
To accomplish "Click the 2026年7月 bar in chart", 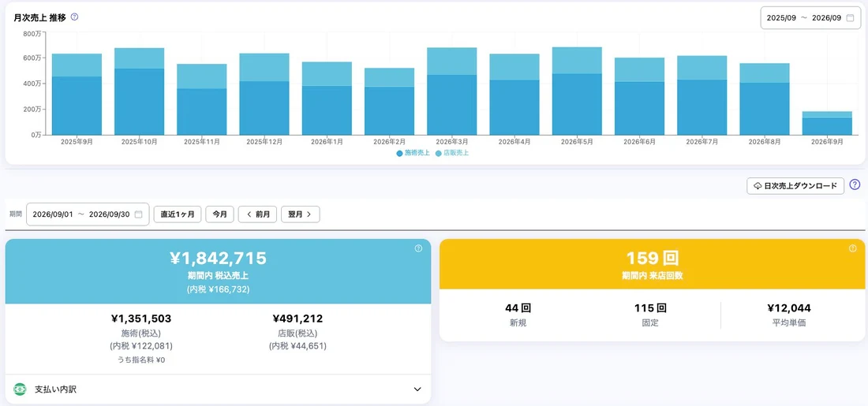I will click(x=702, y=95).
